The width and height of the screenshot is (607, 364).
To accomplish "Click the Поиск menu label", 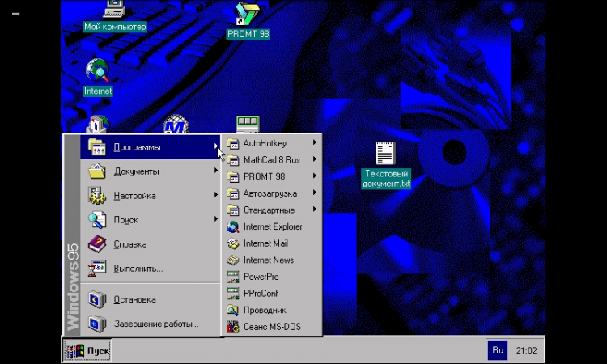I will click(x=125, y=220).
